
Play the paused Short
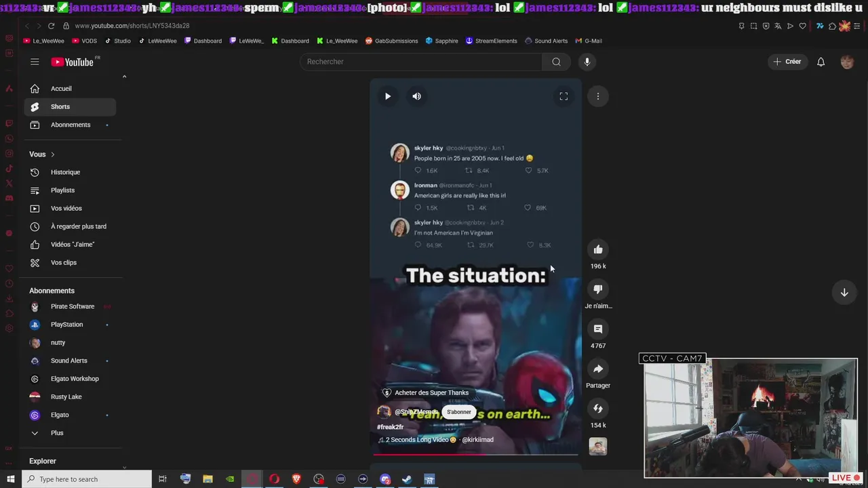point(388,96)
